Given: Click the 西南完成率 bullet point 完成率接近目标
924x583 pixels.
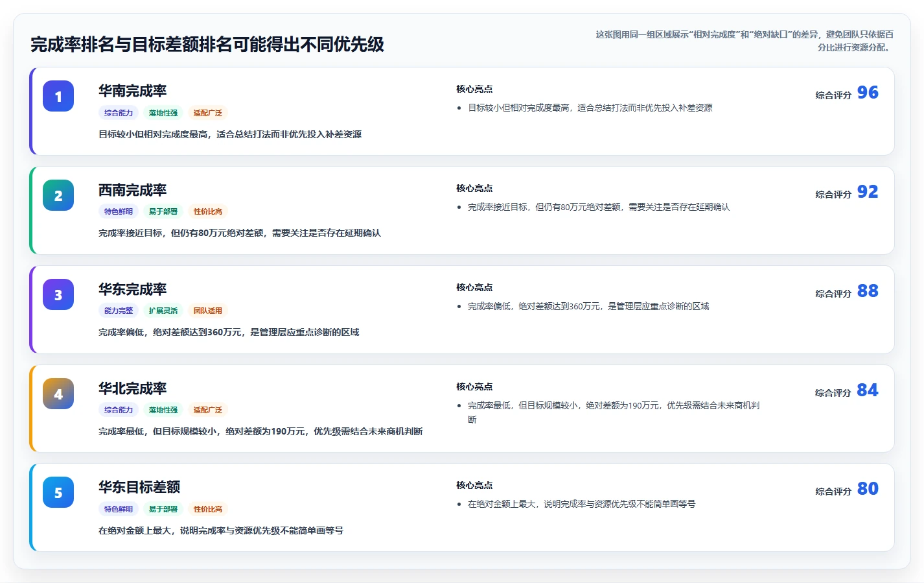Looking at the screenshot, I should click(x=599, y=208).
